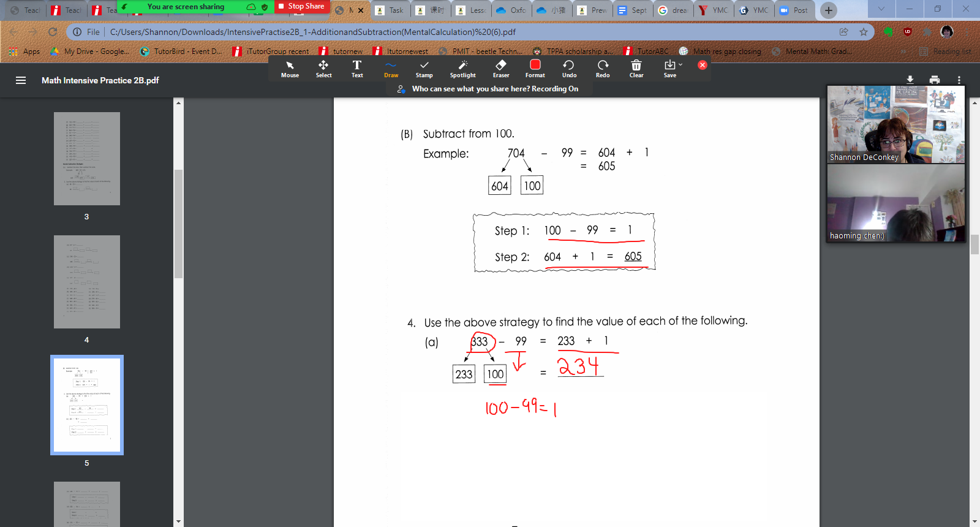Activate the Draw annotation tool
The image size is (980, 527).
(x=391, y=69)
